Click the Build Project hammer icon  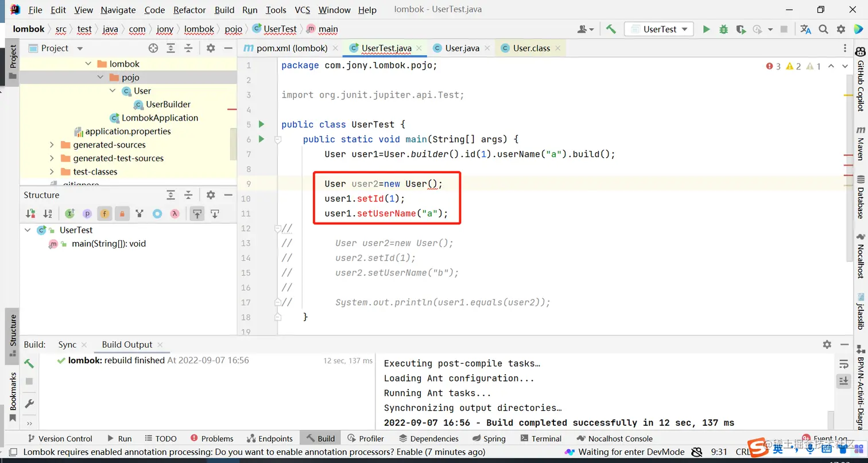(611, 29)
